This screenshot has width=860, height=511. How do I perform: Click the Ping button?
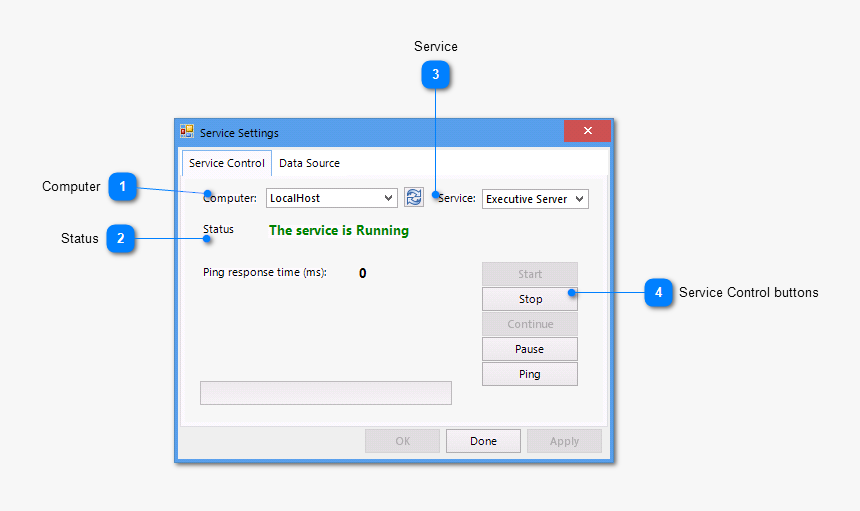[x=530, y=374]
